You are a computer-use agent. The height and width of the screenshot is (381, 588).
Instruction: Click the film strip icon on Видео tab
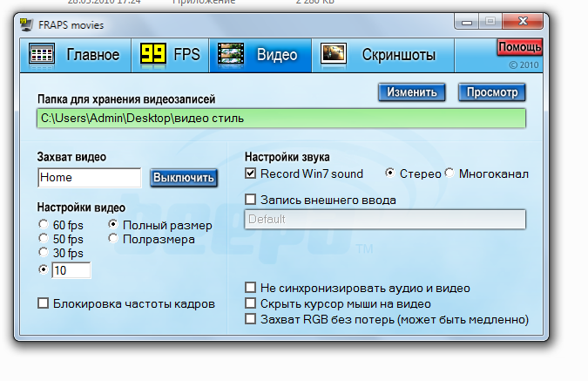click(231, 55)
